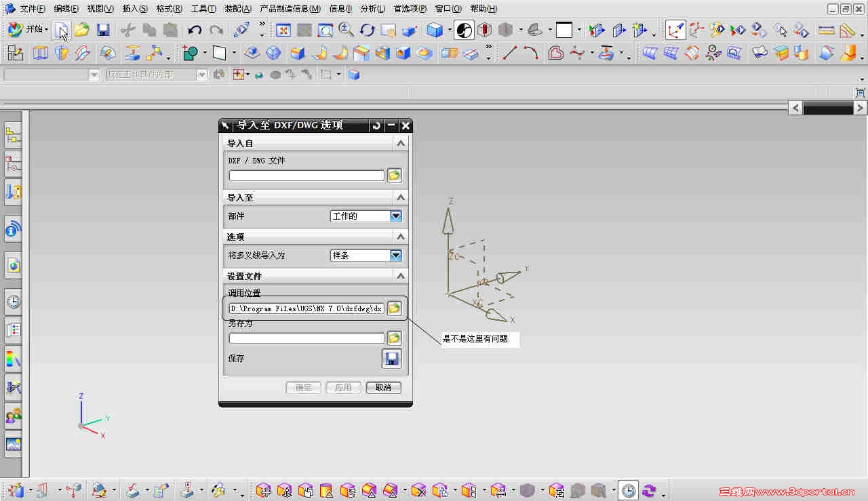Screen dimensions: 868x501
Task: Open the 文件(F) menu
Action: point(33,9)
